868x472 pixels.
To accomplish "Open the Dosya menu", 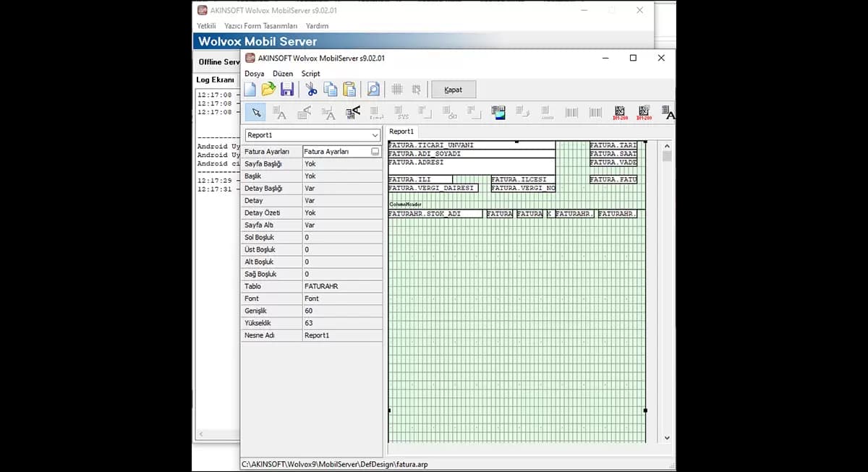I will pos(254,74).
